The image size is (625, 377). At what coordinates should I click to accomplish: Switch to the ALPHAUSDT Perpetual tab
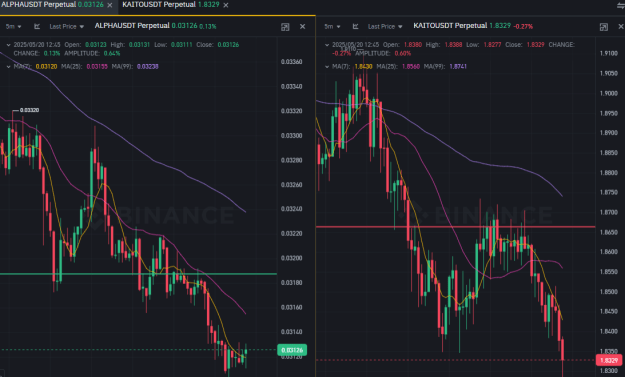52,5
